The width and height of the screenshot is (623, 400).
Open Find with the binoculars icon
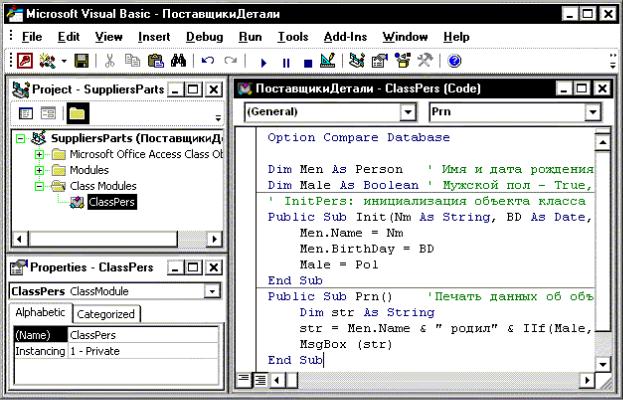point(178,61)
